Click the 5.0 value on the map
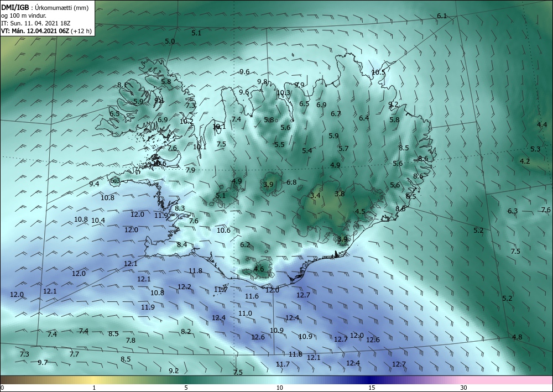The height and width of the screenshot is (392, 553). tap(170, 41)
